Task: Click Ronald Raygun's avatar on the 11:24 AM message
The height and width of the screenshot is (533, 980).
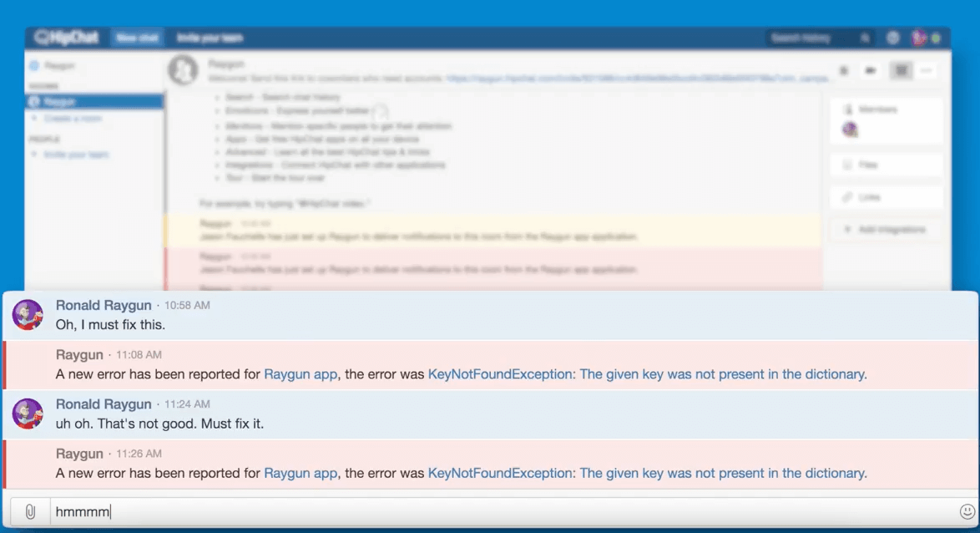Action: [28, 413]
